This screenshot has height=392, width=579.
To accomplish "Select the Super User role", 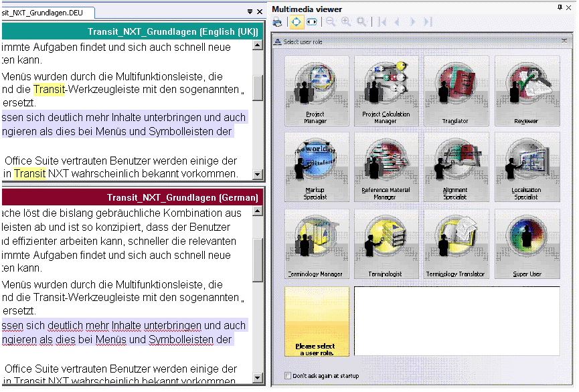I will pyautogui.click(x=527, y=243).
